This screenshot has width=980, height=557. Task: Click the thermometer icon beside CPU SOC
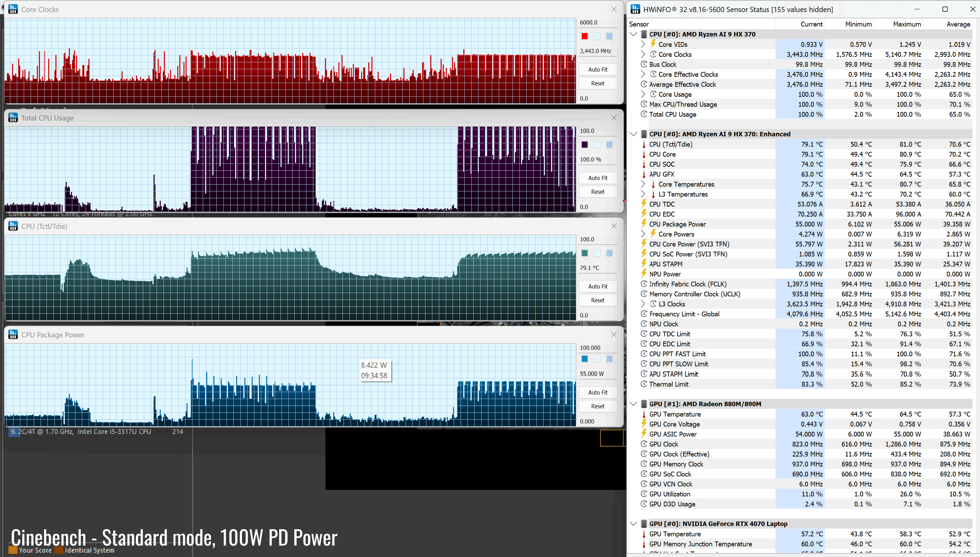click(x=644, y=164)
